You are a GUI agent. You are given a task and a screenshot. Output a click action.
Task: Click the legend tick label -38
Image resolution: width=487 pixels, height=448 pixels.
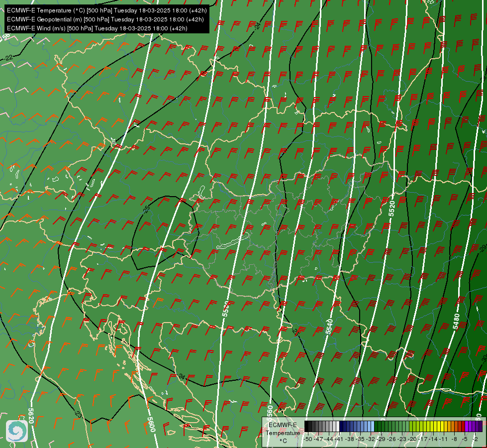[x=350, y=440]
